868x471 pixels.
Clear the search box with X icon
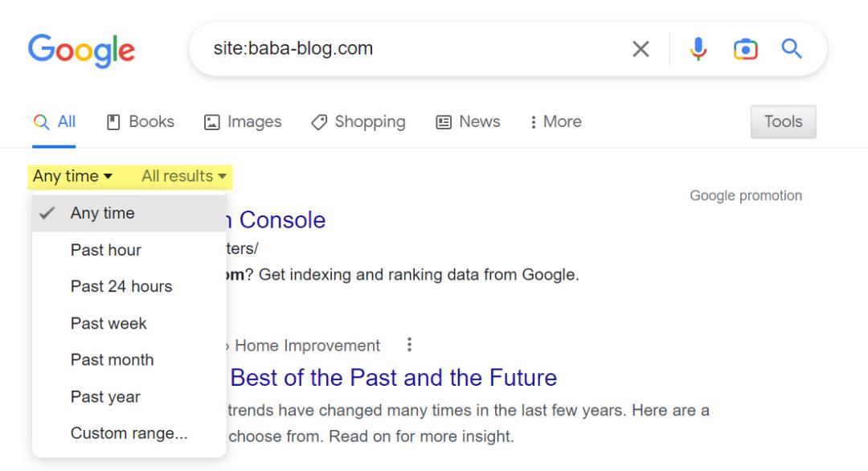click(641, 49)
